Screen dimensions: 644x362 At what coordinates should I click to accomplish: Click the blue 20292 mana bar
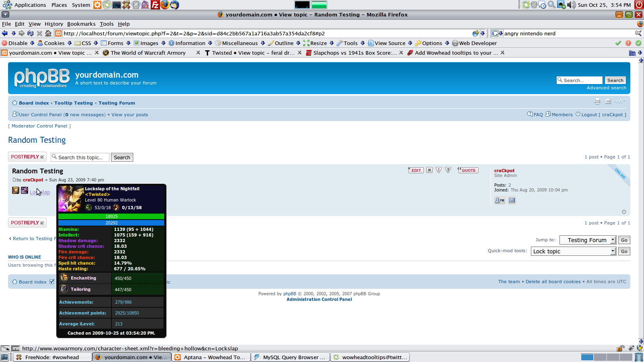(111, 223)
